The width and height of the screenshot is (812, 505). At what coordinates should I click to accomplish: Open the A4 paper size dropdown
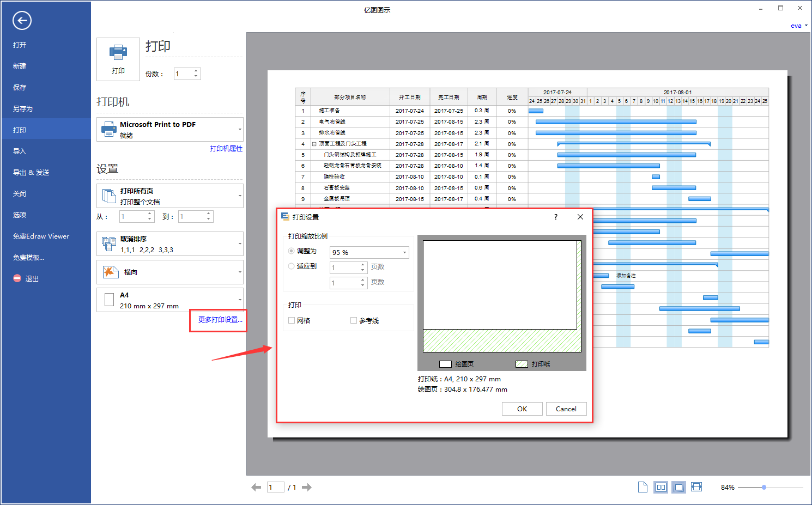click(x=240, y=300)
